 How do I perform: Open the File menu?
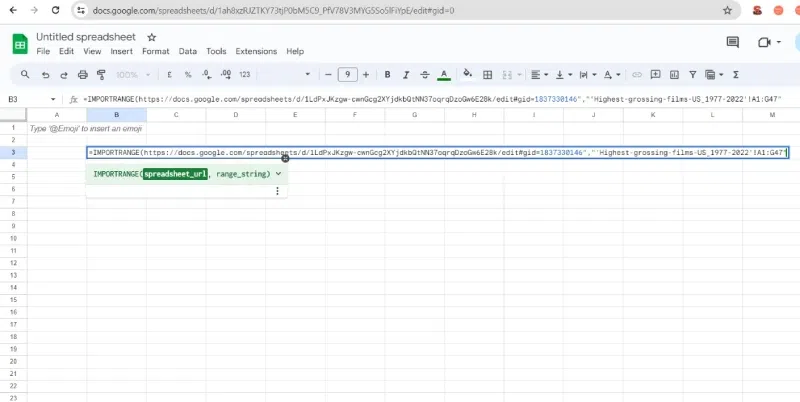43,52
